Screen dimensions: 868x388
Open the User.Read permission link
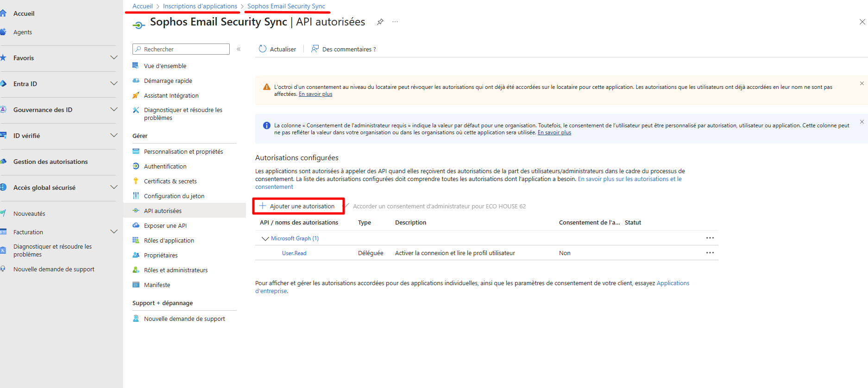(x=294, y=253)
